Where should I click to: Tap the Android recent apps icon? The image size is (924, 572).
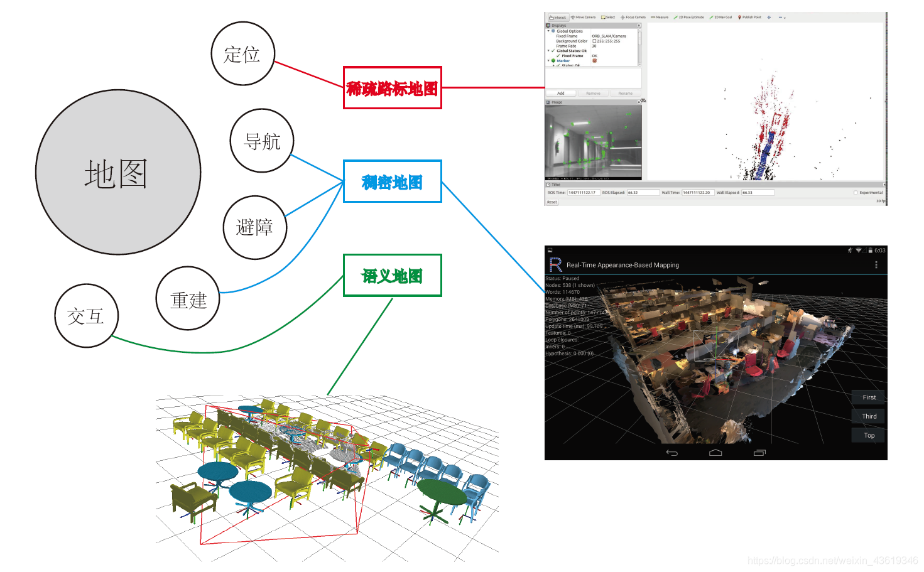[x=759, y=453]
